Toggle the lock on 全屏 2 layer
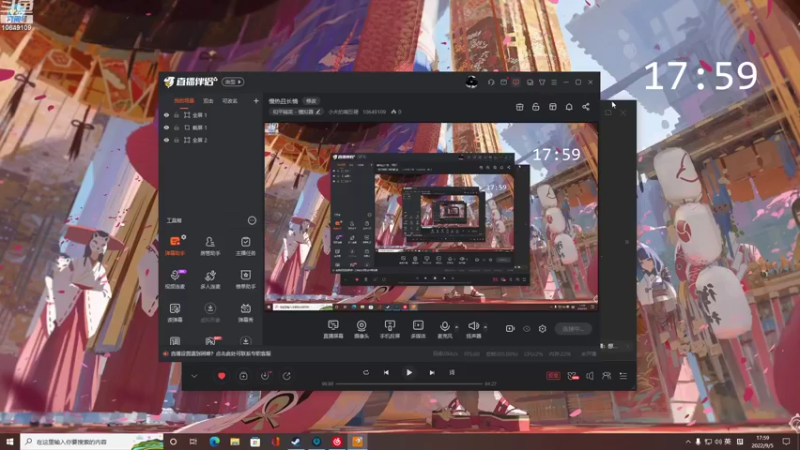Viewport: 800px width, 450px height. pyautogui.click(x=177, y=140)
